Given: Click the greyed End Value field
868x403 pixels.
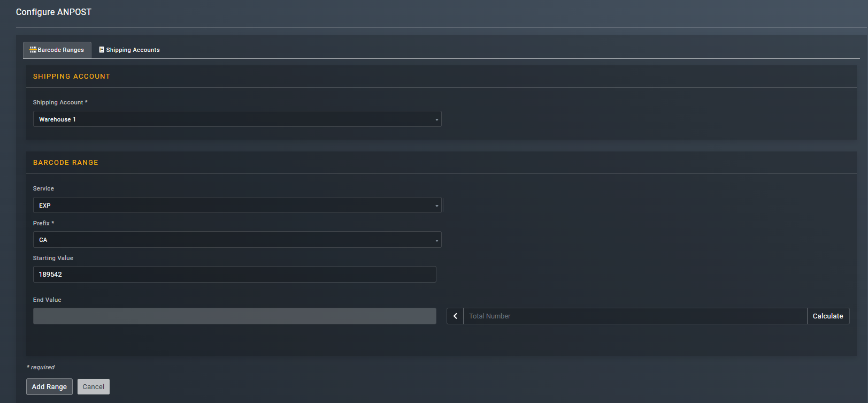Looking at the screenshot, I should (234, 316).
